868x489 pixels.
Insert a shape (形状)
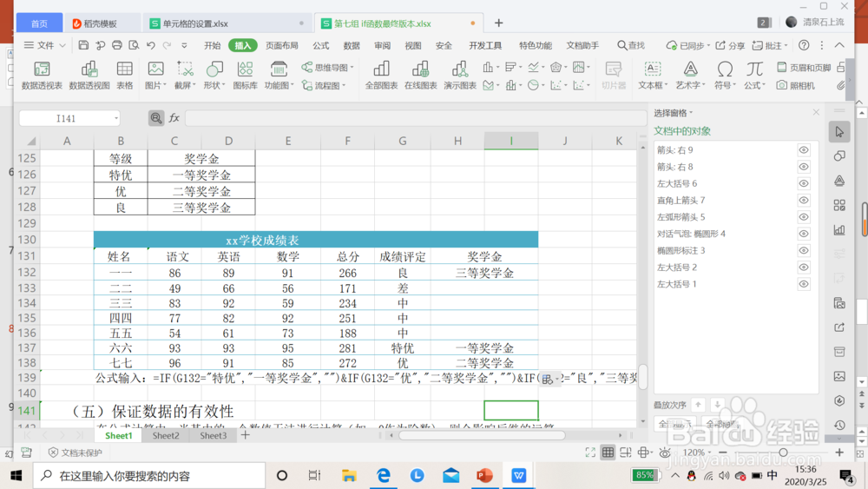click(x=214, y=75)
